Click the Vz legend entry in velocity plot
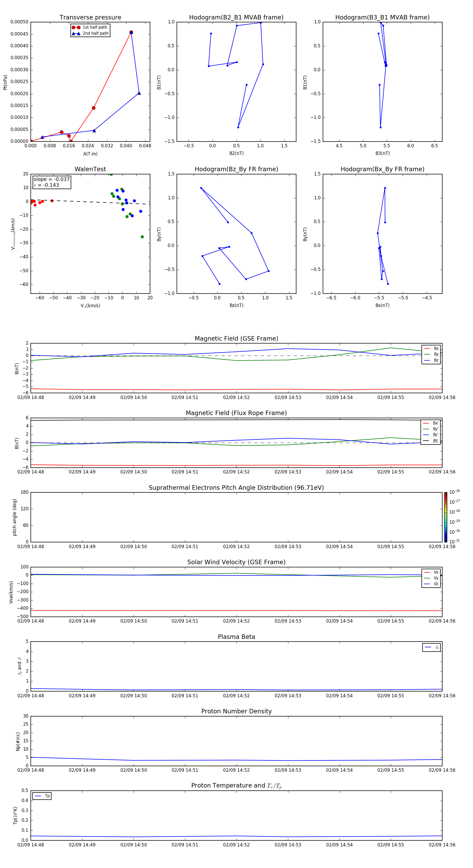 [x=431, y=584]
